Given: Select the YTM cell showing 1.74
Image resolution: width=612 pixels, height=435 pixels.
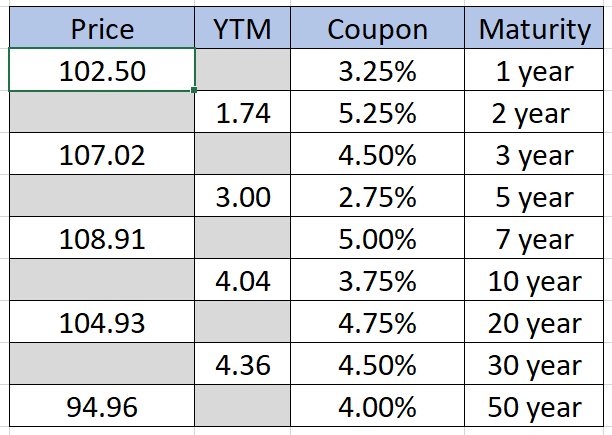Looking at the screenshot, I should [243, 114].
